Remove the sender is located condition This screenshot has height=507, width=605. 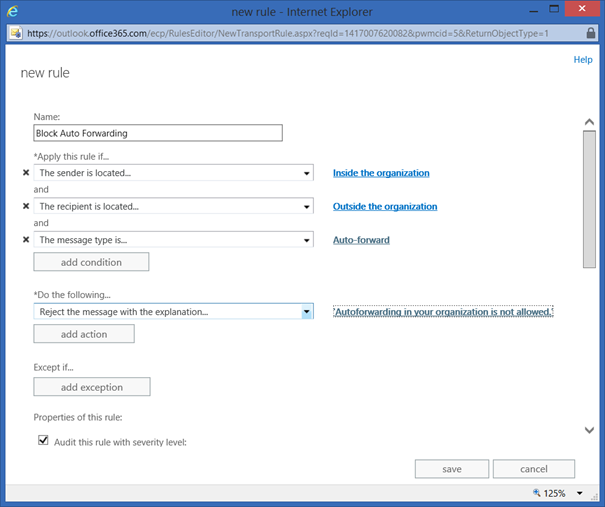click(26, 173)
